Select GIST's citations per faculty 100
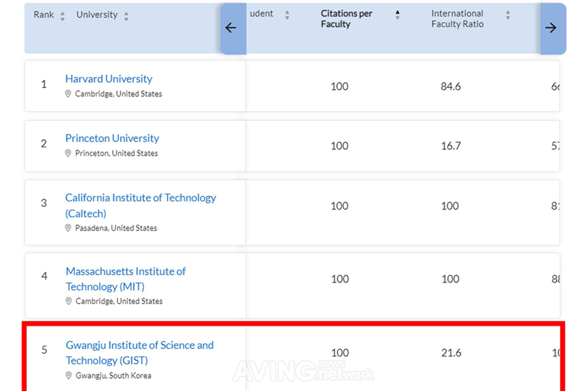The height and width of the screenshot is (391, 588). 340,353
